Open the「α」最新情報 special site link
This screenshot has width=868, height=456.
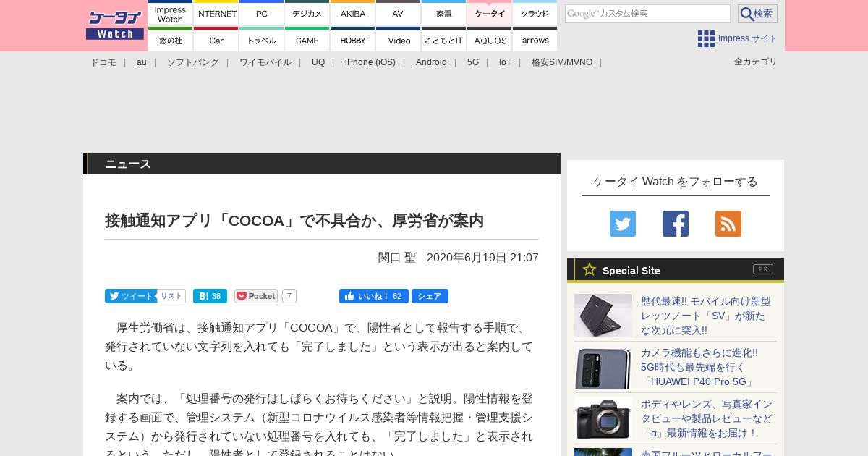(707, 418)
